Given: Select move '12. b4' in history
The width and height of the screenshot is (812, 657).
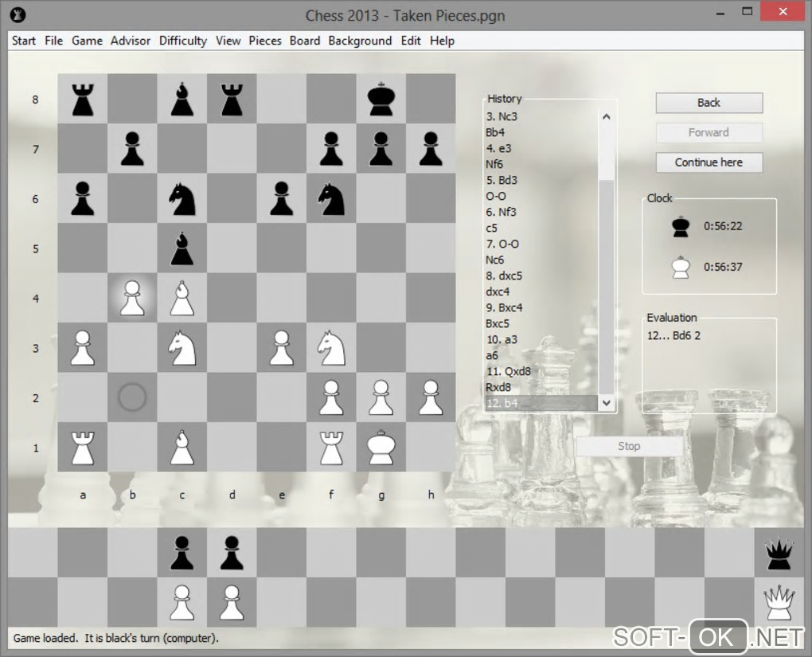Looking at the screenshot, I should (541, 403).
